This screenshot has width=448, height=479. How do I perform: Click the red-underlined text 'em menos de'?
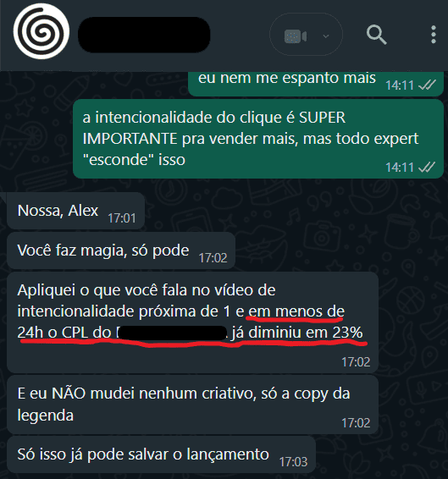pyautogui.click(x=296, y=312)
